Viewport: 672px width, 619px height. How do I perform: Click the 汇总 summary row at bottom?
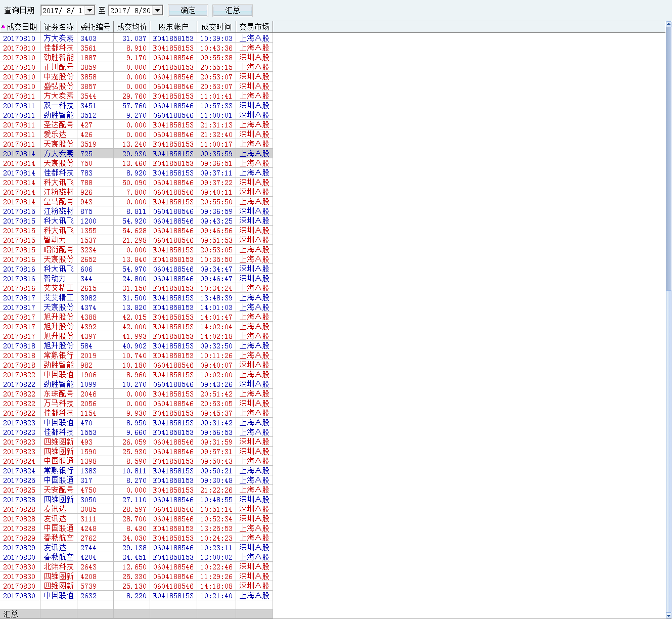(137, 614)
